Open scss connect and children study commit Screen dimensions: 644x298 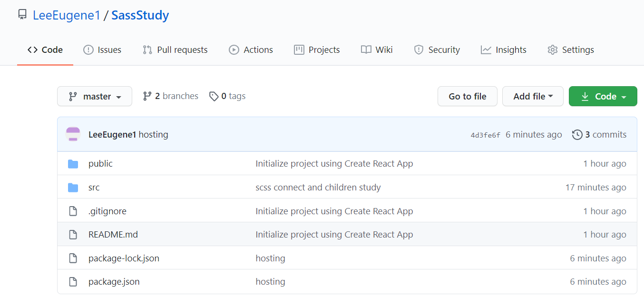pyautogui.click(x=318, y=187)
